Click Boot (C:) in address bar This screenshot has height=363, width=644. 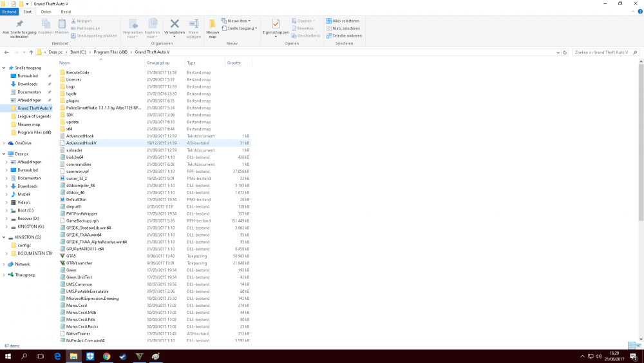pos(78,52)
